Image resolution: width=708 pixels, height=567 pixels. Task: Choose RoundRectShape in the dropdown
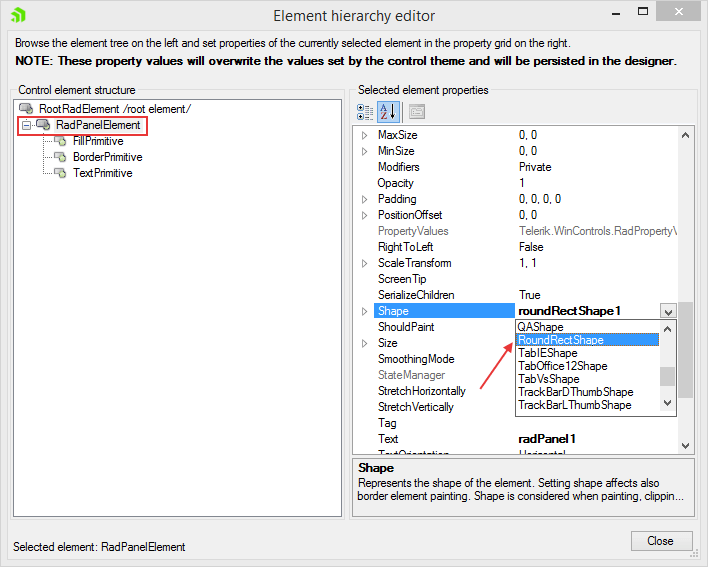(587, 340)
